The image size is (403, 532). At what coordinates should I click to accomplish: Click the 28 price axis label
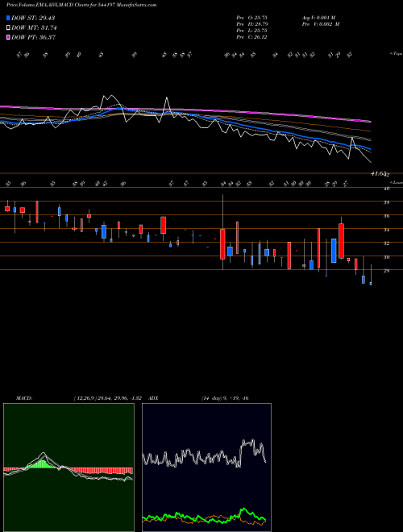tap(386, 271)
